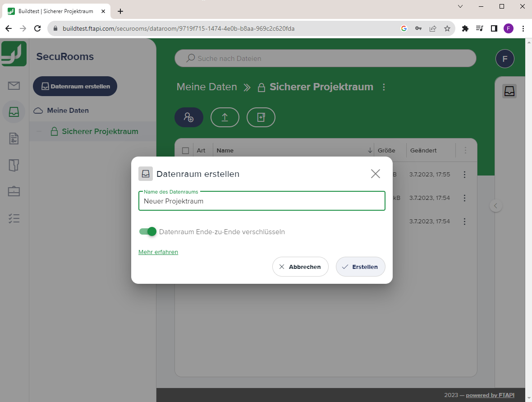
Task: Open the Sicherer Projektraum options menu
Action: [x=384, y=87]
